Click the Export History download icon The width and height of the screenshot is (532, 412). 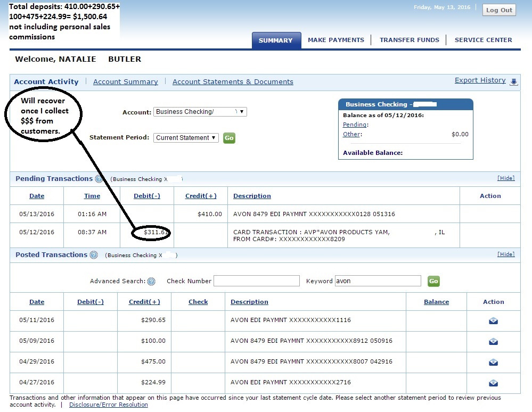point(513,81)
